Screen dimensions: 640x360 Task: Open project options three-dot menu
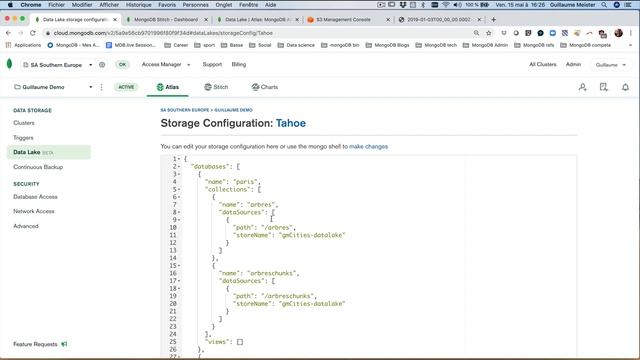coord(101,87)
